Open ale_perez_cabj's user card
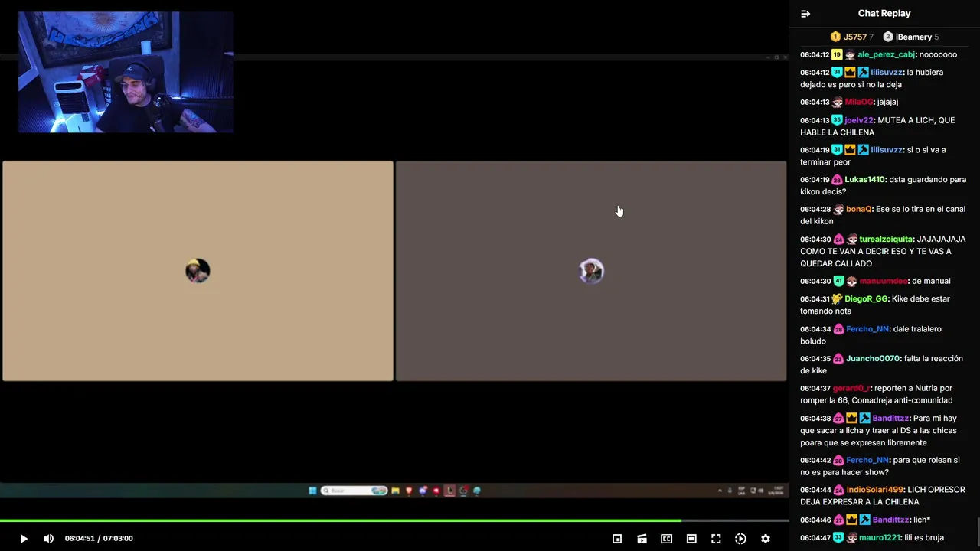 tap(886, 55)
